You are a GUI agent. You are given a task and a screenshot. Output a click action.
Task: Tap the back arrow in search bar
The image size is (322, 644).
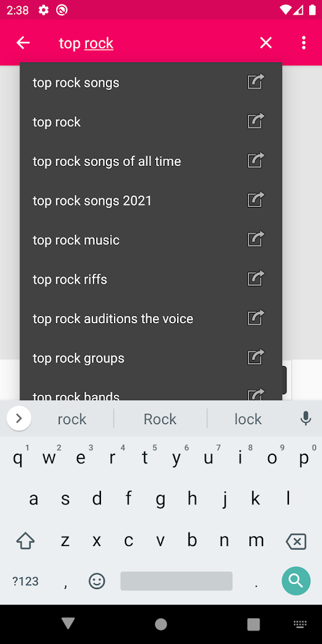tap(23, 43)
